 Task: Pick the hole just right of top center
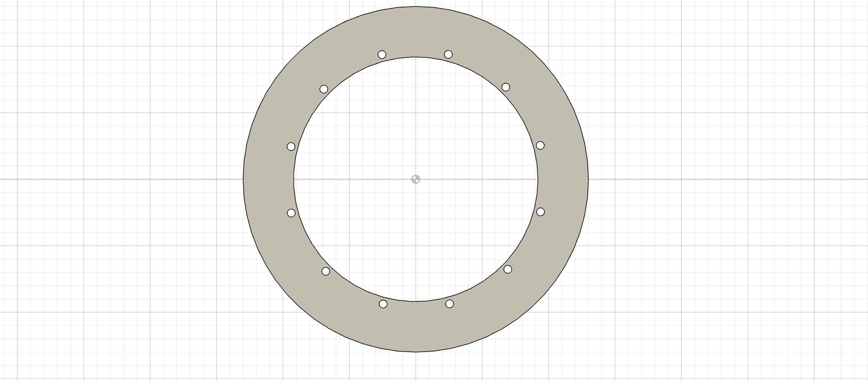(x=448, y=54)
